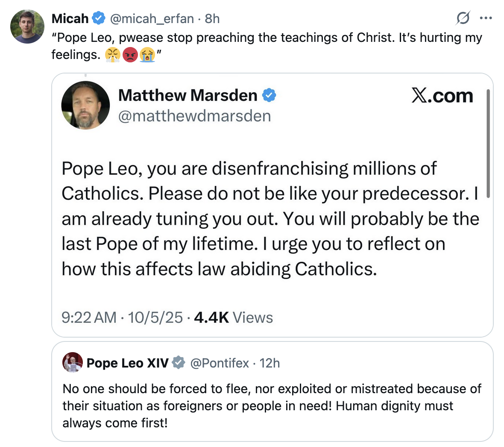Click the 9:22 AM 10/5/25 timestamp
Image resolution: width=504 pixels, height=447 pixels.
click(122, 318)
